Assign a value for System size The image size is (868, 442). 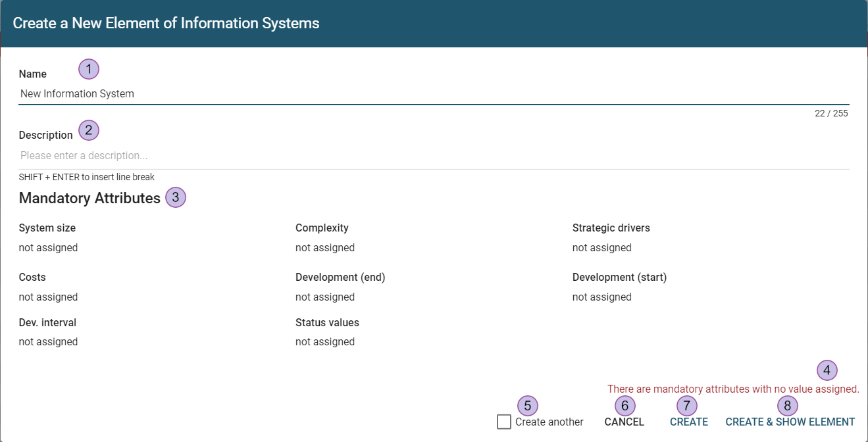click(x=49, y=248)
